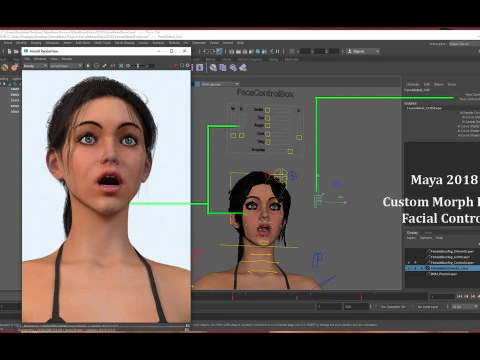Click the purple stacked-pages shelf icon
This screenshot has width=480, height=360.
pos(223,68)
